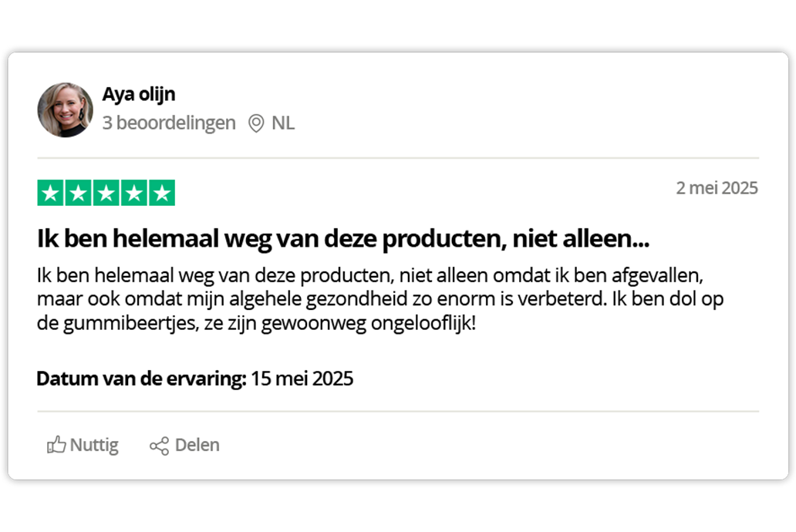This screenshot has height=532, width=796.
Task: Click the location pin icon
Action: [x=256, y=123]
